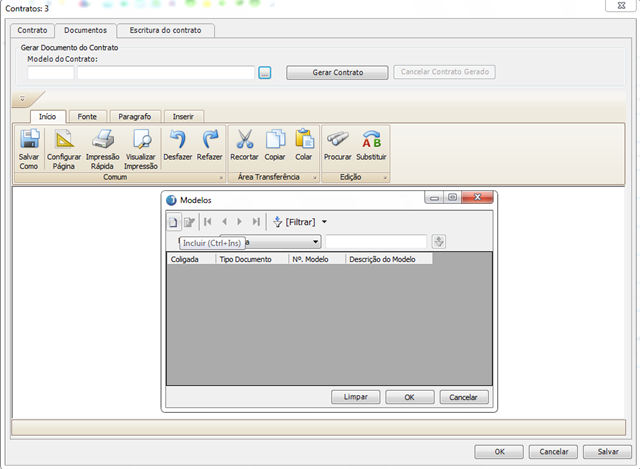Click the Salvar Como save icon
This screenshot has height=469, width=640.
tap(29, 149)
